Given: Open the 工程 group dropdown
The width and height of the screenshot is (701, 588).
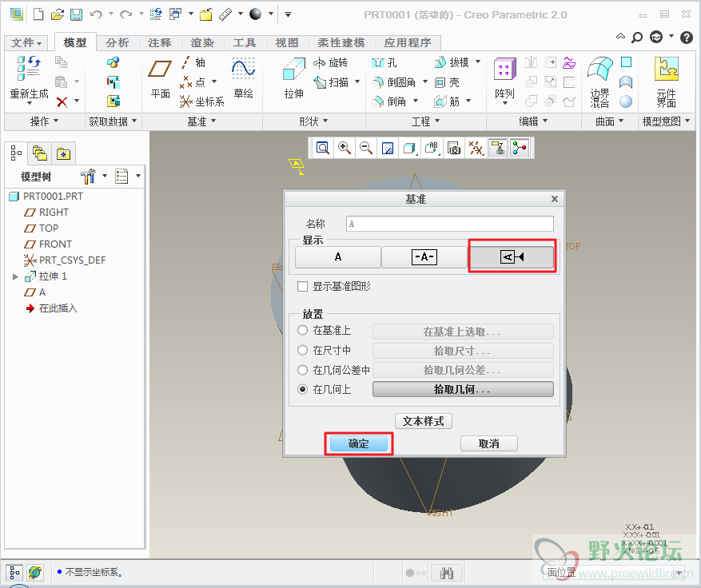Looking at the screenshot, I should click(425, 121).
